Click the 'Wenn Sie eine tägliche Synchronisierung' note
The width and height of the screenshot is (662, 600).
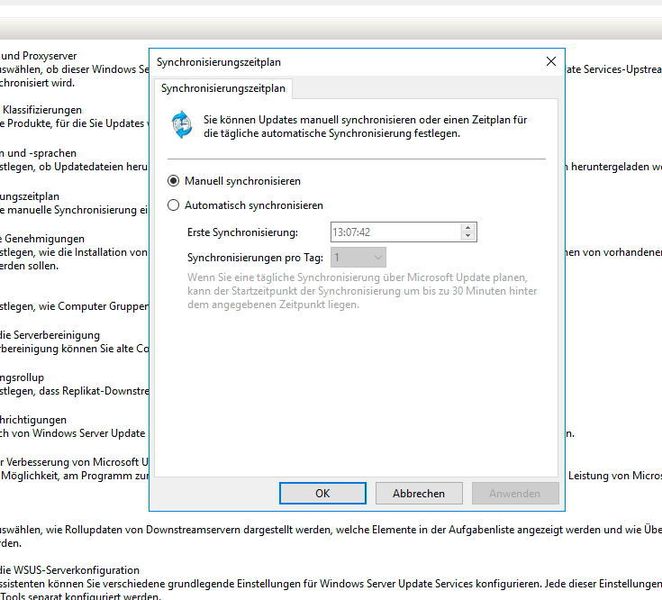point(362,291)
